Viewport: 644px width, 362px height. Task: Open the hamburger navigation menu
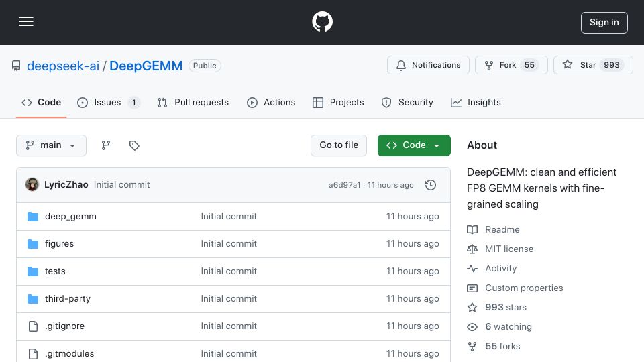pos(26,21)
